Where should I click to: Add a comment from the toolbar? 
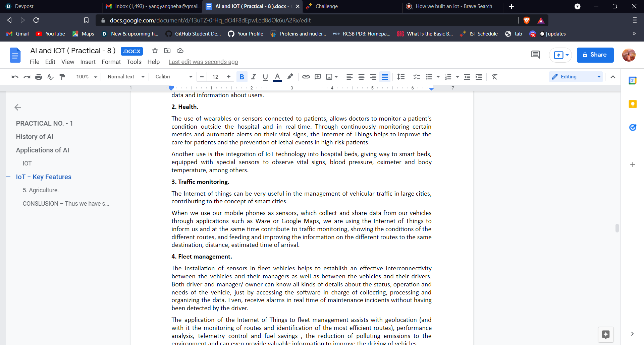(x=318, y=77)
